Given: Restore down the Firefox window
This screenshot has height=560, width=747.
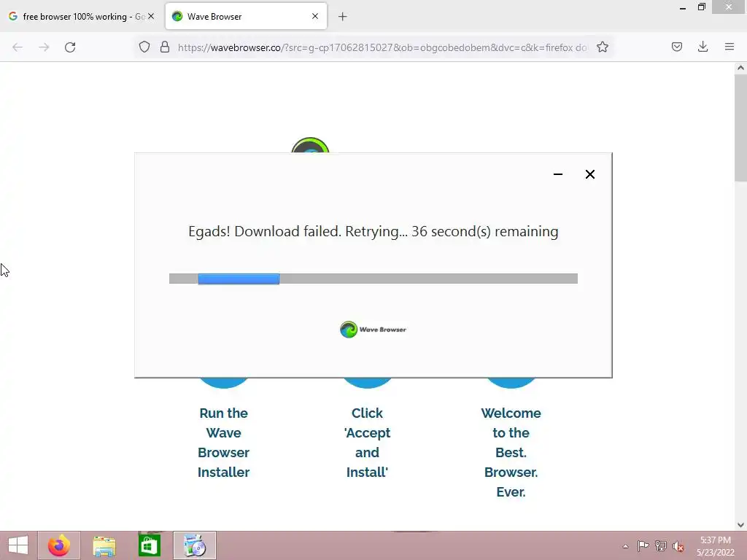Looking at the screenshot, I should (x=702, y=7).
